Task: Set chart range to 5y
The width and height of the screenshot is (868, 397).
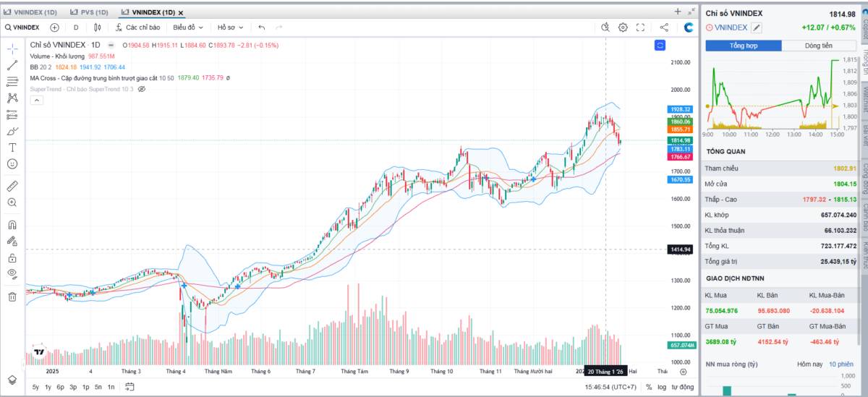Action: pos(35,388)
